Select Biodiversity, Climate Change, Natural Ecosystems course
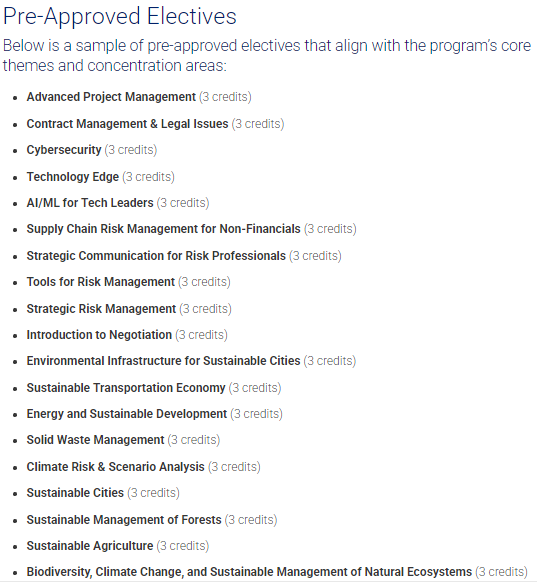 (249, 572)
